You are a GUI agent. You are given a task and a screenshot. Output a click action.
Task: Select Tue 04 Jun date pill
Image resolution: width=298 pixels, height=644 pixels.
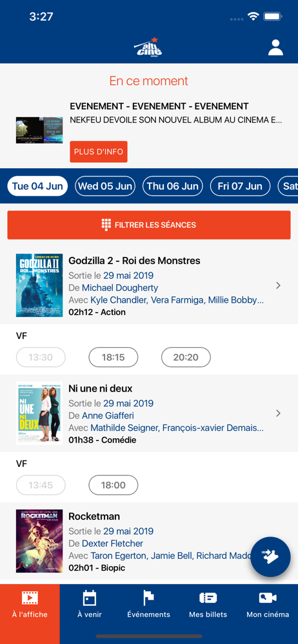point(37,186)
